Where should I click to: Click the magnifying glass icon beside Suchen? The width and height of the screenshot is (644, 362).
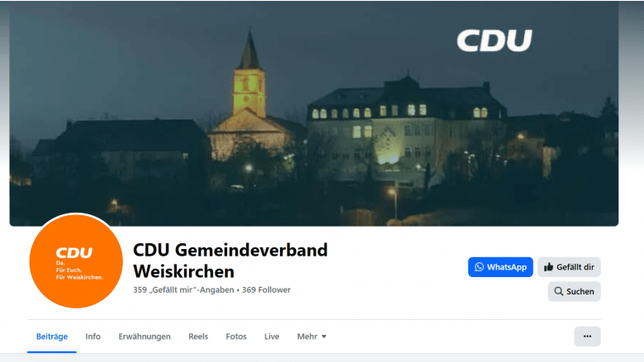pyautogui.click(x=559, y=291)
